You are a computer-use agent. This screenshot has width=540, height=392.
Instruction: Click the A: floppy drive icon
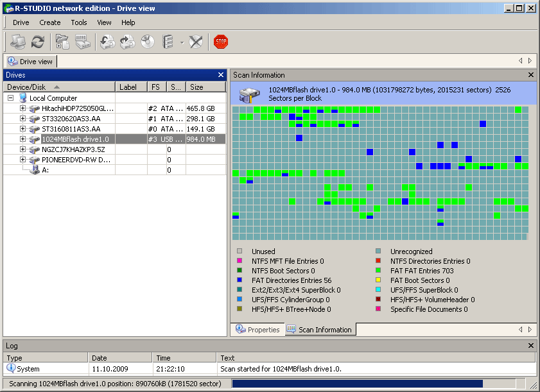[x=35, y=170]
